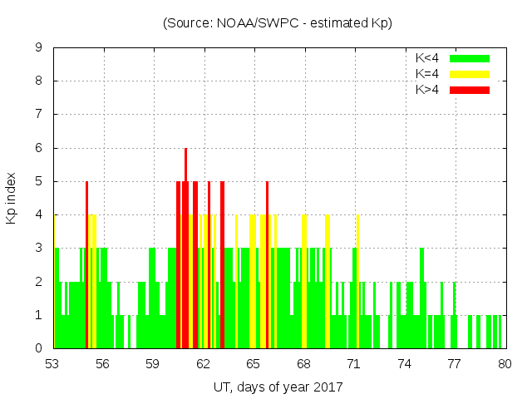This screenshot has width=532, height=399.
Task: Select the K>4 legend label text
Action: [x=427, y=90]
